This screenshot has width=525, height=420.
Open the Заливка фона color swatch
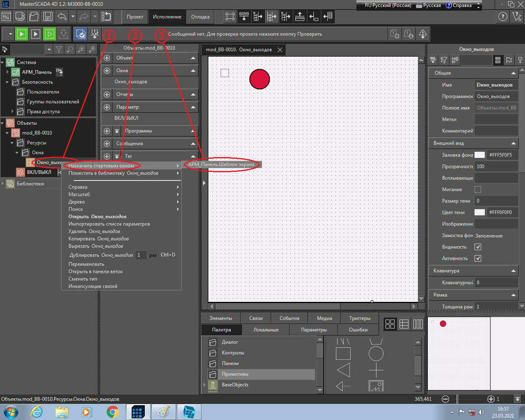pos(480,155)
